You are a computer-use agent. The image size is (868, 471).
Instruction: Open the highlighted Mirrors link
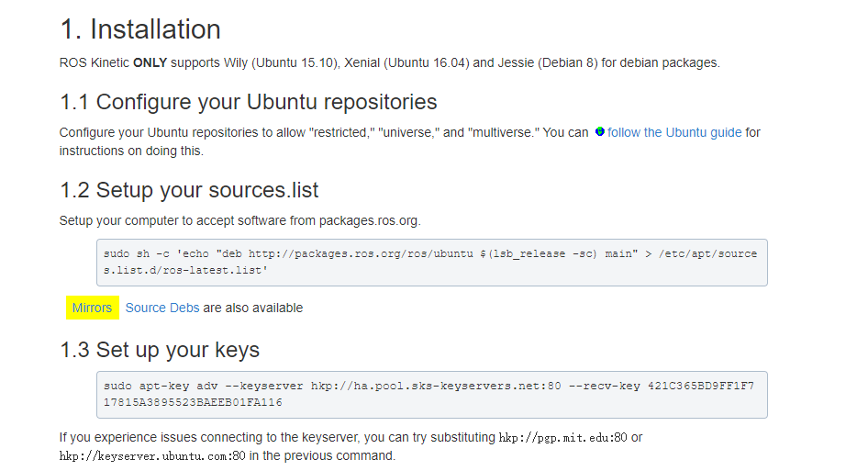click(x=92, y=308)
